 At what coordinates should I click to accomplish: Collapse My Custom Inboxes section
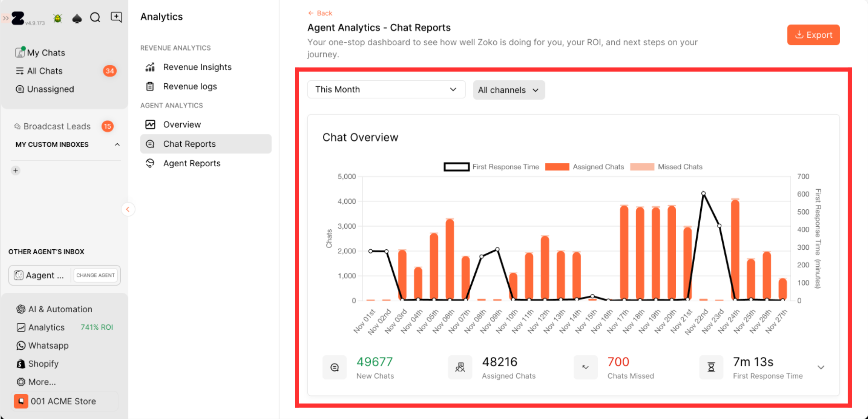click(x=117, y=144)
